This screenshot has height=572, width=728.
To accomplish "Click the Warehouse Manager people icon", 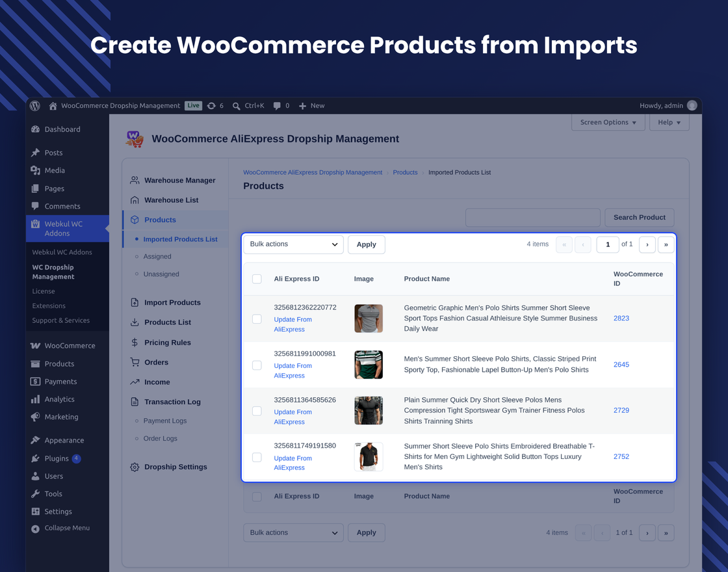I will point(135,180).
